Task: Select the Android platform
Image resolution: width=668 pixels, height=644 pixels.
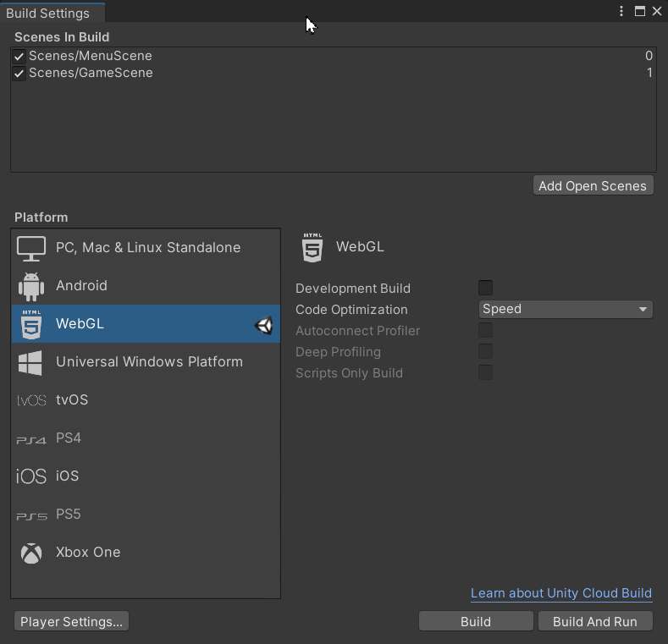Action: pos(146,286)
